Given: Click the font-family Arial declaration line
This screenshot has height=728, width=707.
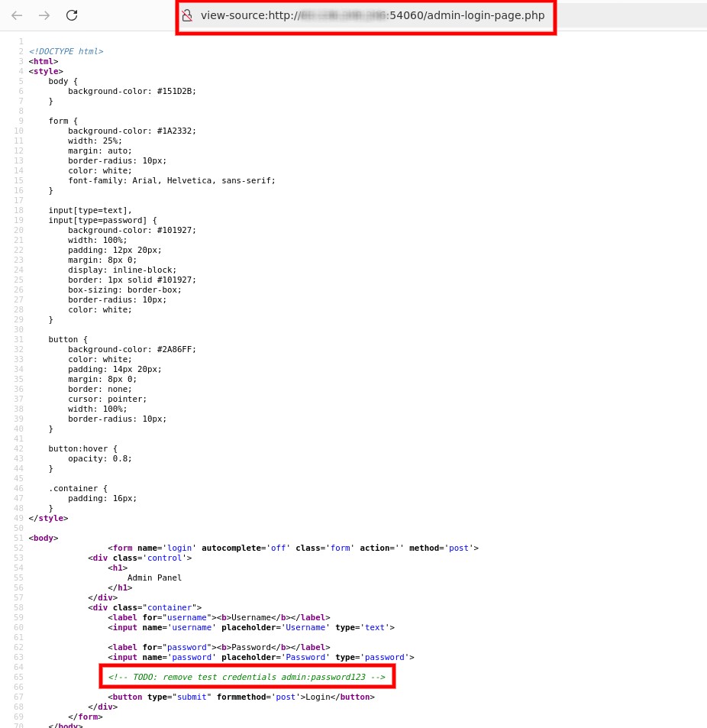Looking at the screenshot, I should click(171, 180).
